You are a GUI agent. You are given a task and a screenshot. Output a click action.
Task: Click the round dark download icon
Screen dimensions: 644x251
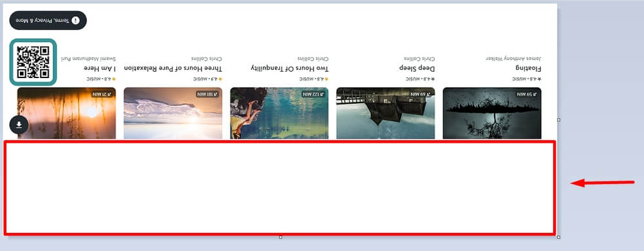point(19,125)
